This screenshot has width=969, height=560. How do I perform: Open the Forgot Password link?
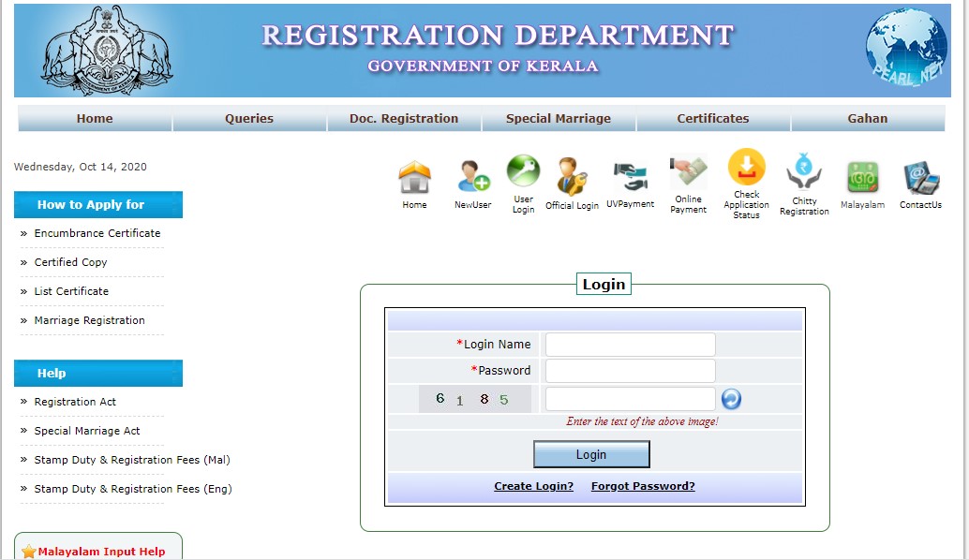point(643,486)
